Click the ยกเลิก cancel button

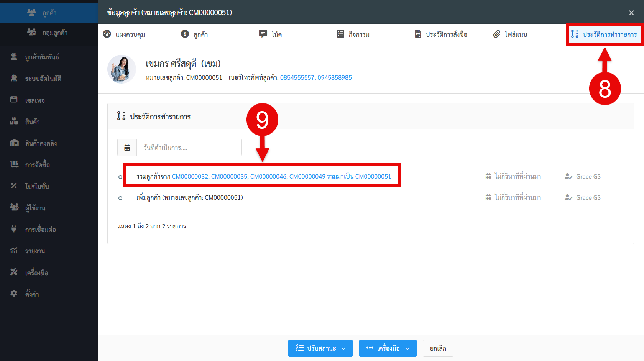pos(438,348)
